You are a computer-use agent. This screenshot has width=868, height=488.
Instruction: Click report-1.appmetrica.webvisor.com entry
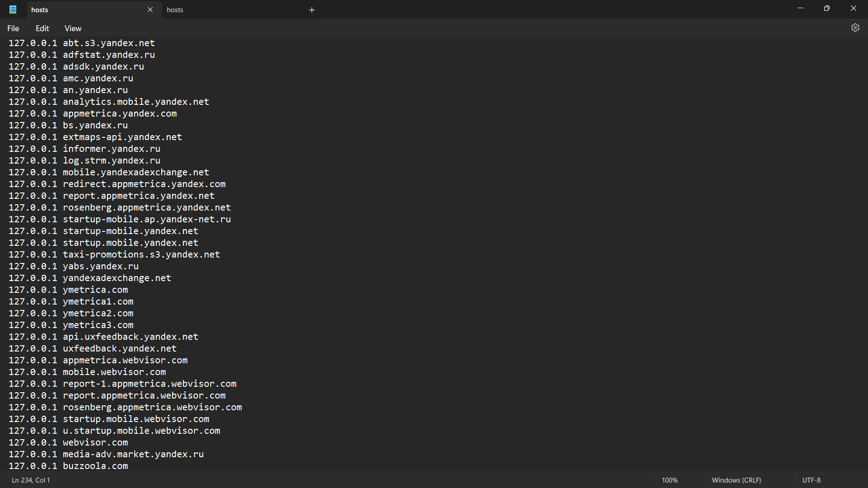point(123,384)
